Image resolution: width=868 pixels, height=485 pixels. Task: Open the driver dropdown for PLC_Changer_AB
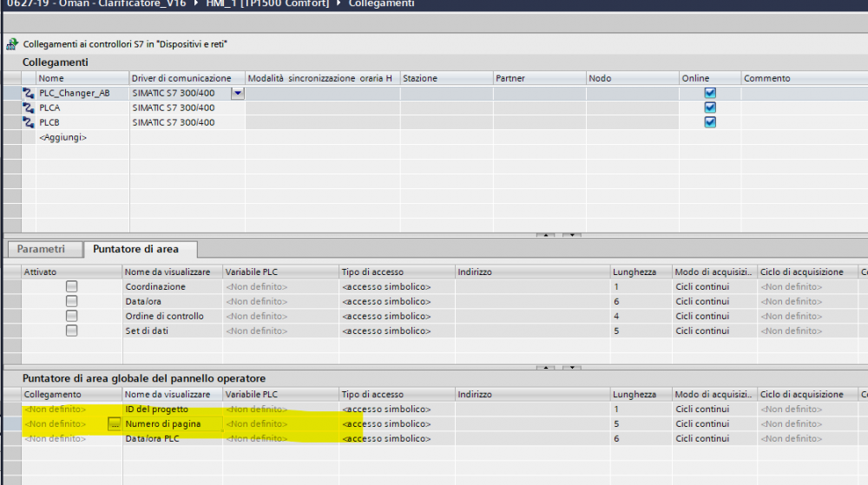click(238, 93)
